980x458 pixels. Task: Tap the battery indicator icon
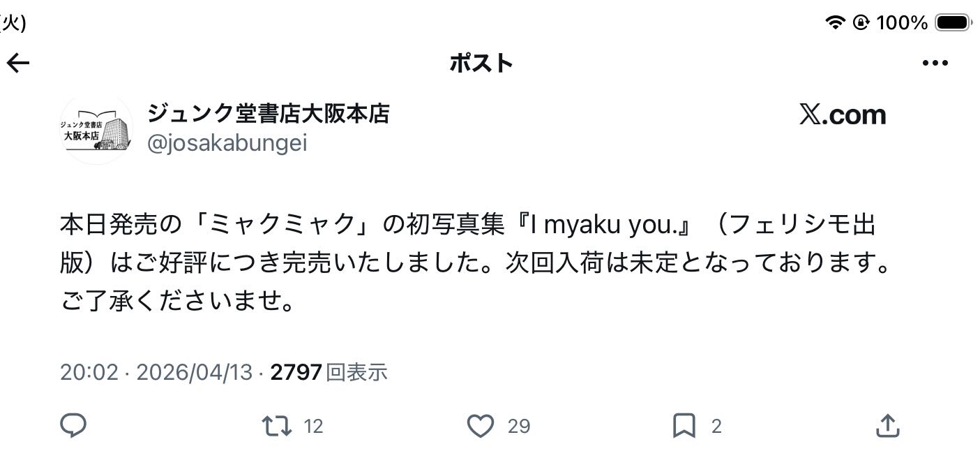[x=953, y=23]
